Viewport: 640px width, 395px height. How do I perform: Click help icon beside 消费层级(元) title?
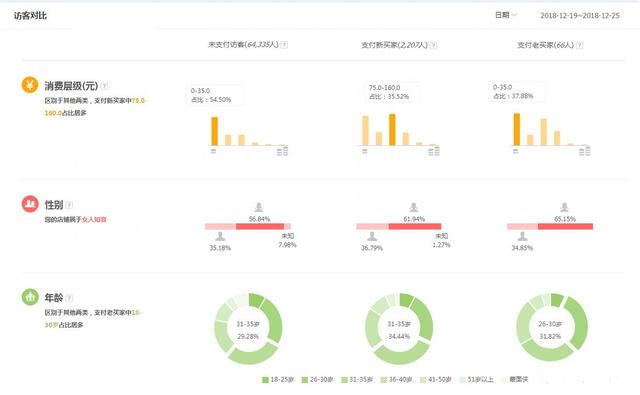coord(104,86)
